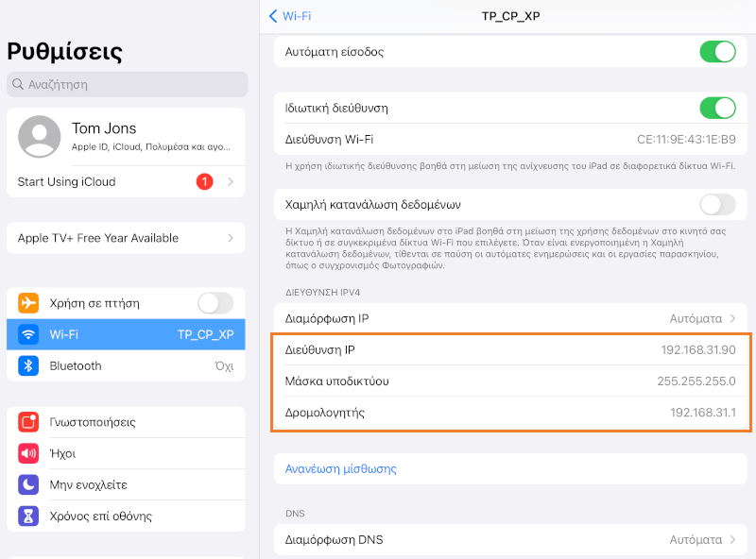Open Apple TV+ Free Year Available
The width and height of the screenshot is (756, 559).
coord(126,238)
